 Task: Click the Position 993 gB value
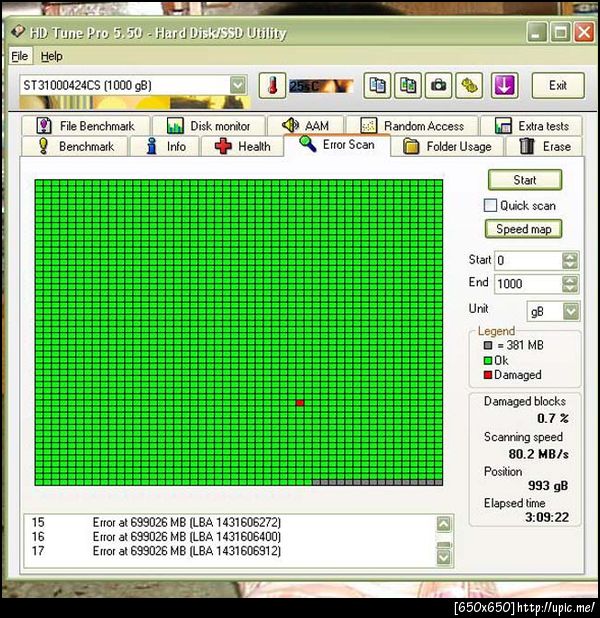(548, 486)
